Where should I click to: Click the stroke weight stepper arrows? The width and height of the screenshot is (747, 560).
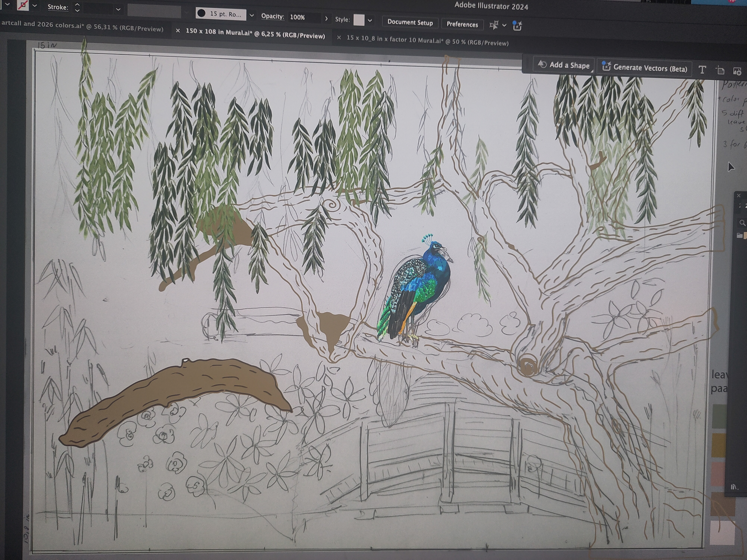click(x=77, y=7)
